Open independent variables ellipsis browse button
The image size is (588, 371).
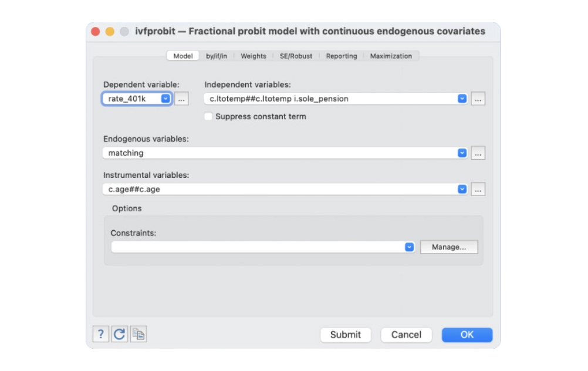[478, 99]
